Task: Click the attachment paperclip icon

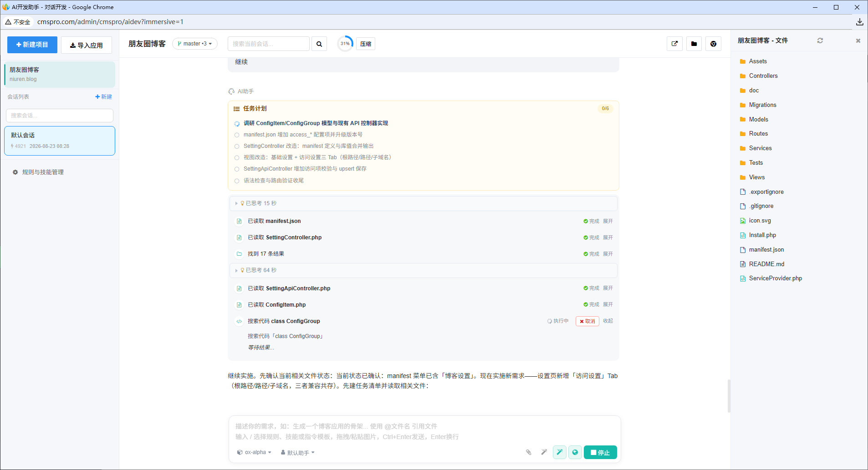Action: 528,452
